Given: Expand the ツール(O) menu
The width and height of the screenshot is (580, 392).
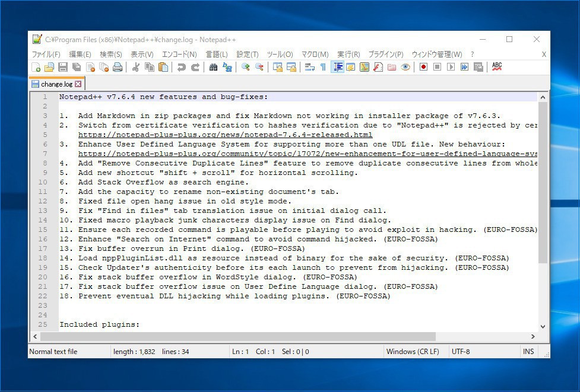Looking at the screenshot, I should pos(280,55).
